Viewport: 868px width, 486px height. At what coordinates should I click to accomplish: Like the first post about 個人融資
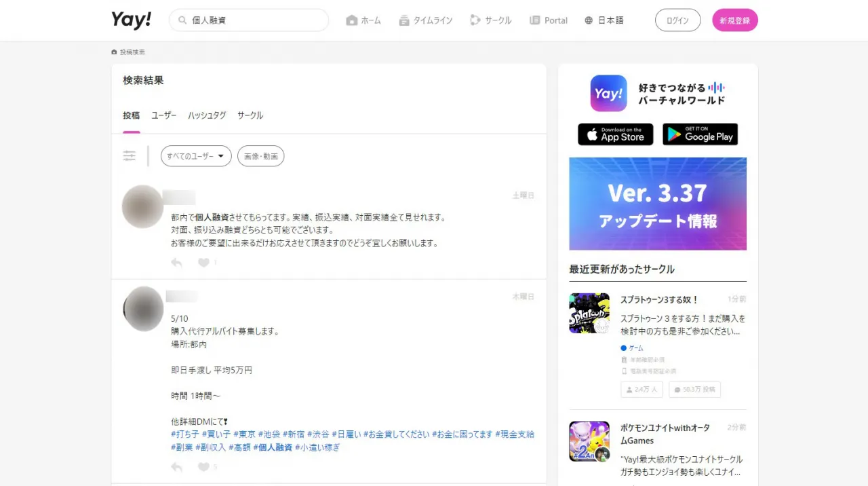click(203, 263)
